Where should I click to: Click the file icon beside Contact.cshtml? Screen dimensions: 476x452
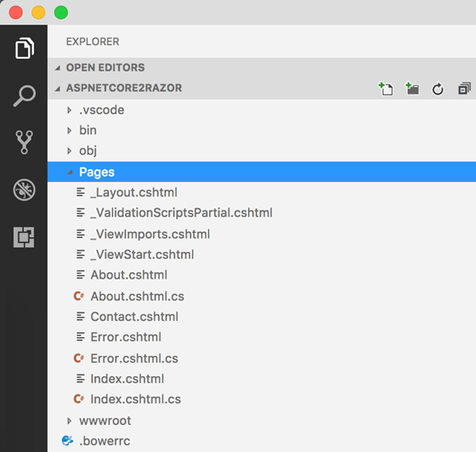[81, 317]
